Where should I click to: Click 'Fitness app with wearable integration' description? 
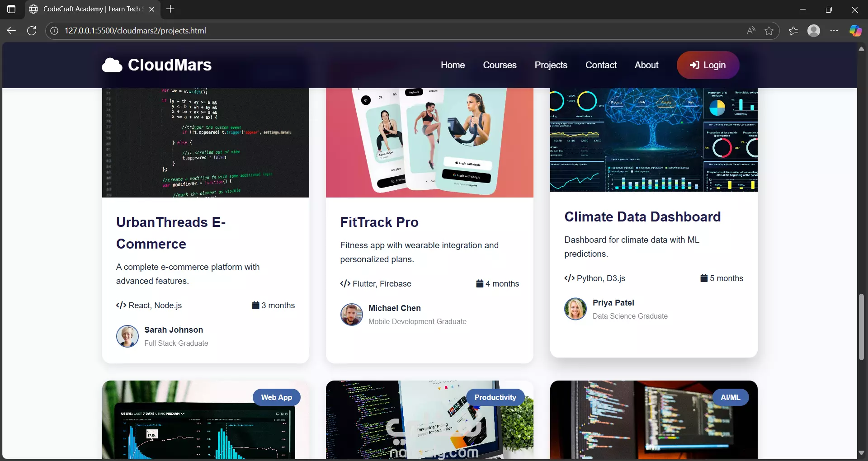(420, 252)
